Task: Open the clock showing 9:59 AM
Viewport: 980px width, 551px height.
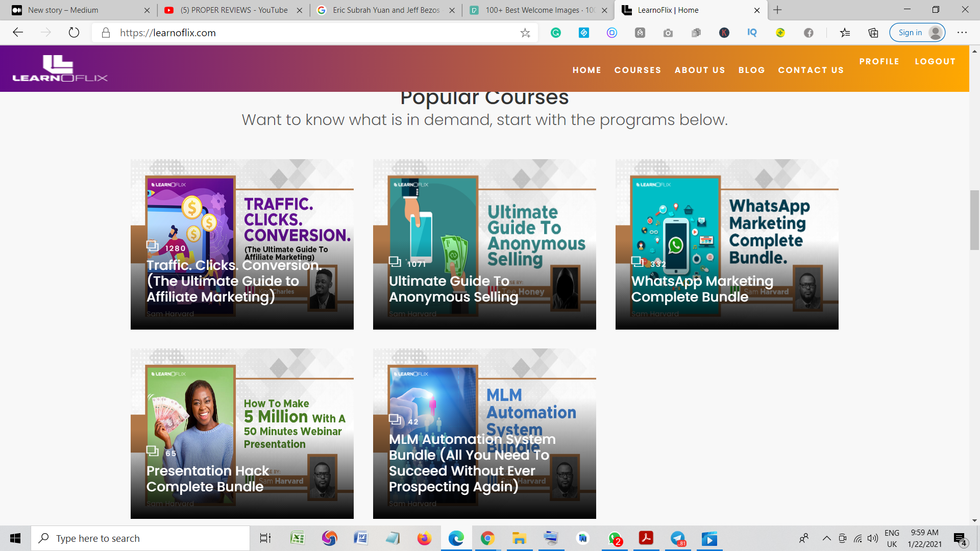Action: point(924,538)
